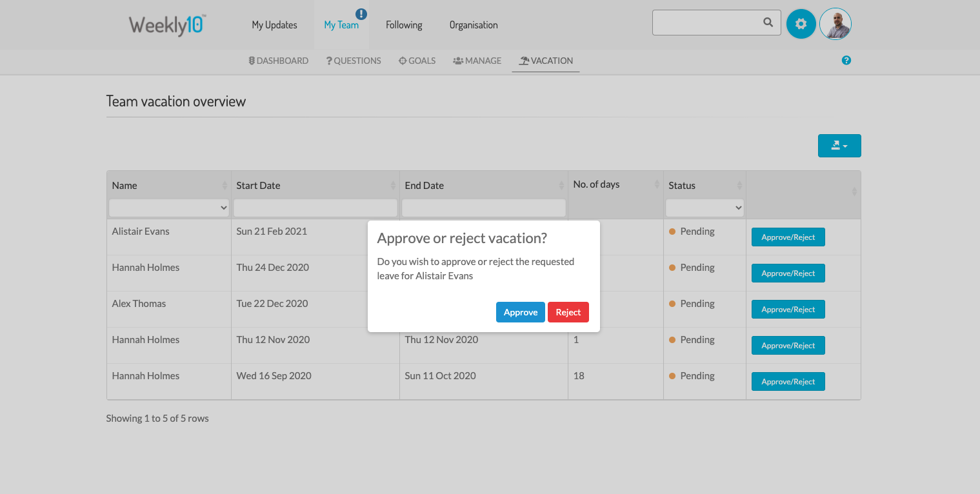Approve Alistair Evans' vacation request

(x=520, y=312)
